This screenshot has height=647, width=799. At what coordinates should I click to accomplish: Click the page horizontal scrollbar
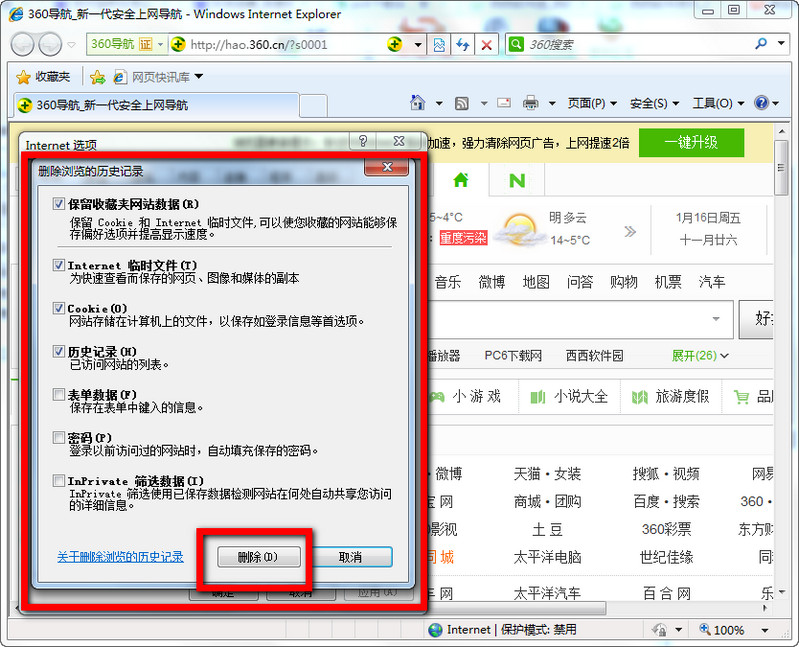[x=517, y=608]
